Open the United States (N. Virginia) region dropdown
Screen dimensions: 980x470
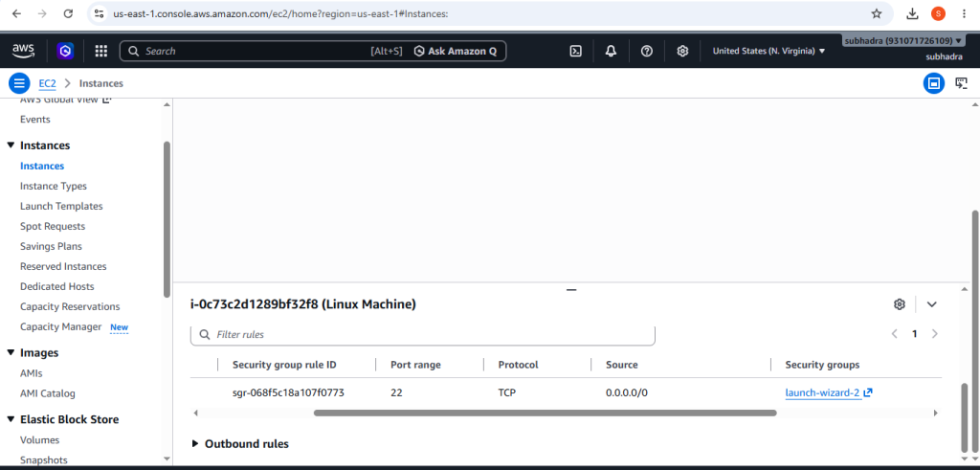click(768, 52)
